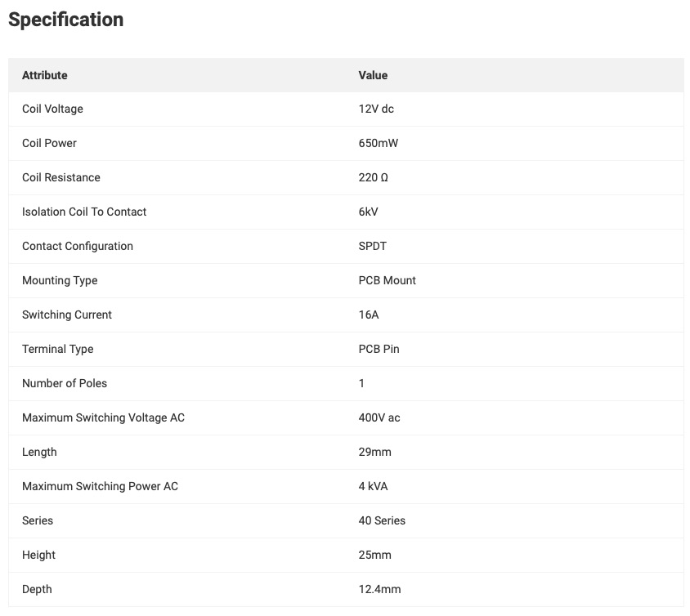The image size is (690, 616).
Task: Click the 12V dc value
Action: [376, 109]
